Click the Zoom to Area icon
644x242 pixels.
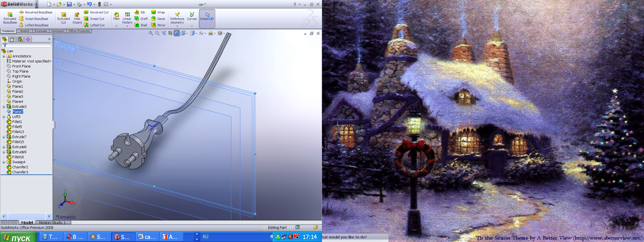[157, 33]
